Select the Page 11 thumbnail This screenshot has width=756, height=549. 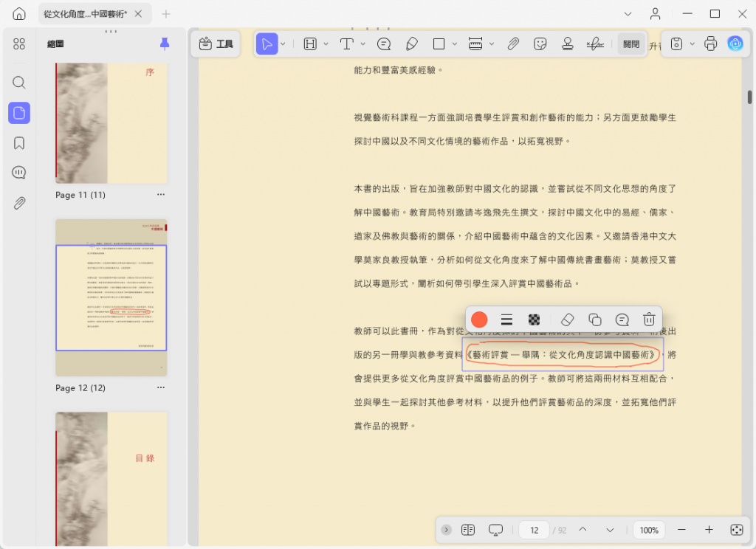click(x=111, y=123)
